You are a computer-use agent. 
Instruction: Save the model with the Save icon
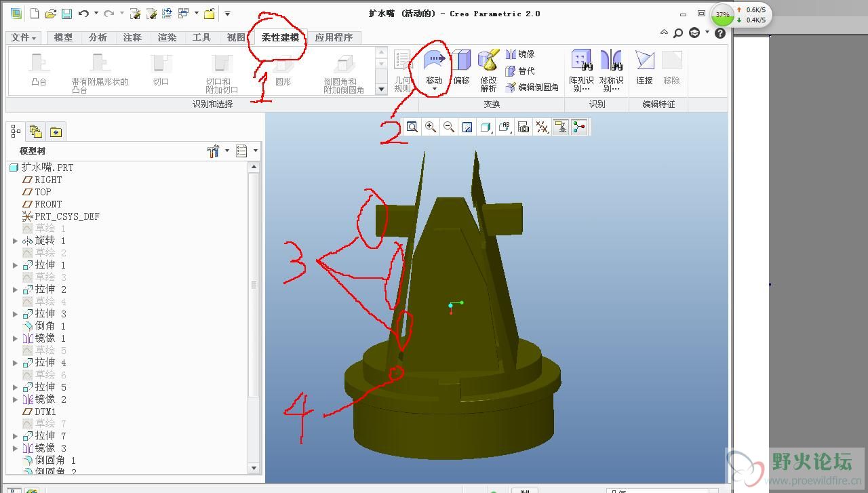click(66, 14)
